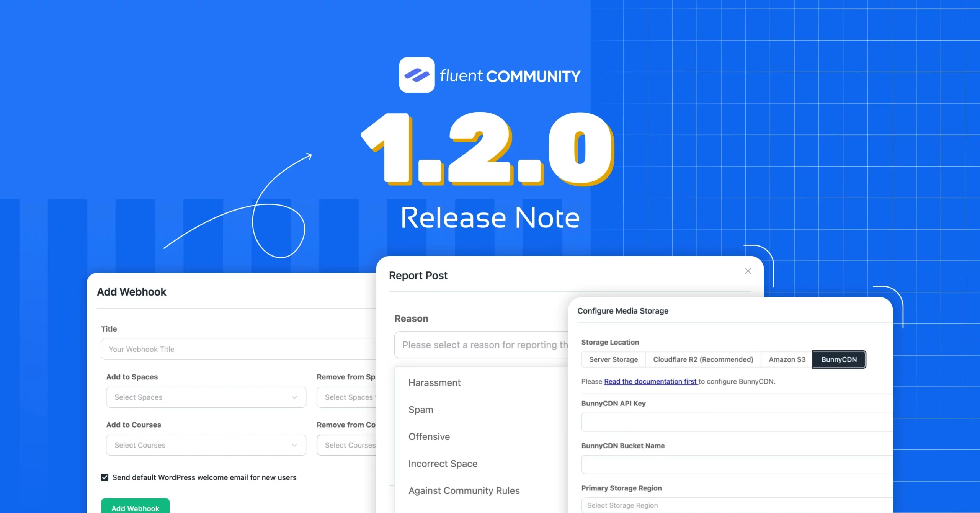Image resolution: width=980 pixels, height=513 pixels.
Task: Click the Report Post heading
Action: (x=418, y=276)
